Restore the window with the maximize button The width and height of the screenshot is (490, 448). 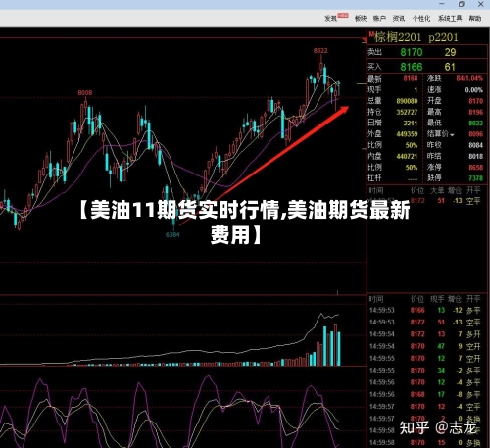click(462, 4)
